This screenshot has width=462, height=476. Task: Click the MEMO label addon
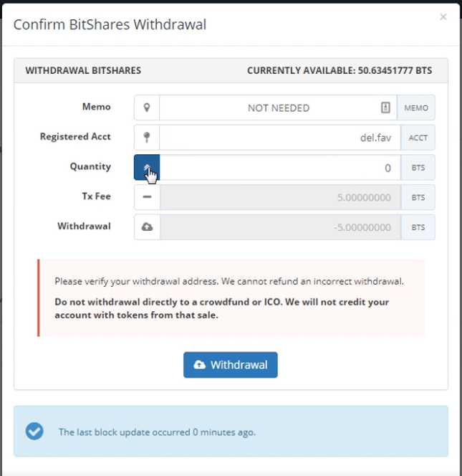[416, 108]
